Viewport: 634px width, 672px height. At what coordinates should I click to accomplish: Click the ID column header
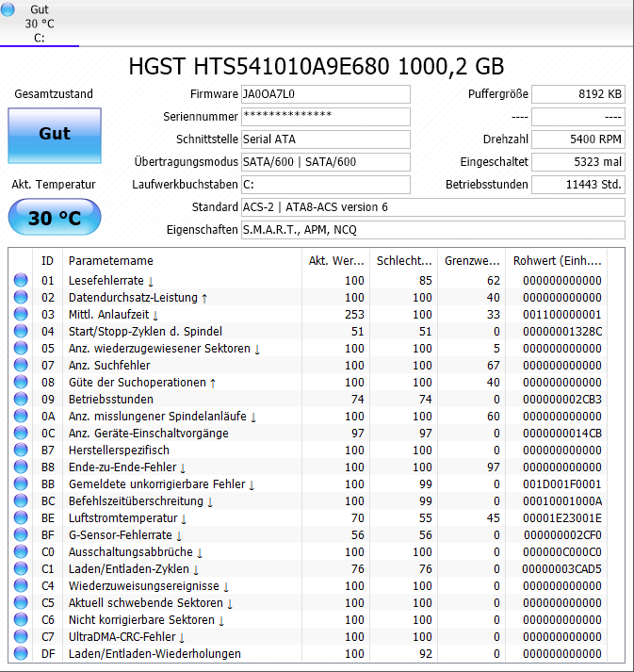(x=47, y=260)
